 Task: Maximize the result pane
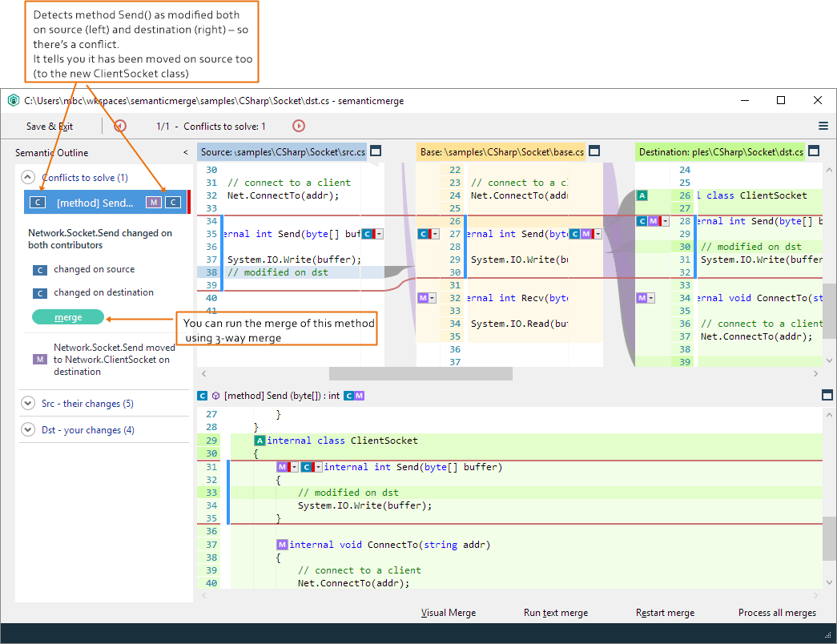point(827,395)
